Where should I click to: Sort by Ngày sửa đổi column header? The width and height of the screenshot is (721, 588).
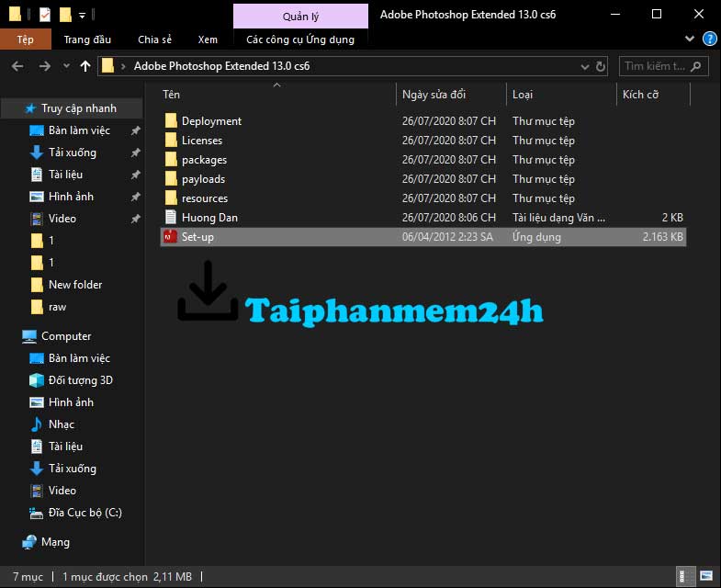451,95
